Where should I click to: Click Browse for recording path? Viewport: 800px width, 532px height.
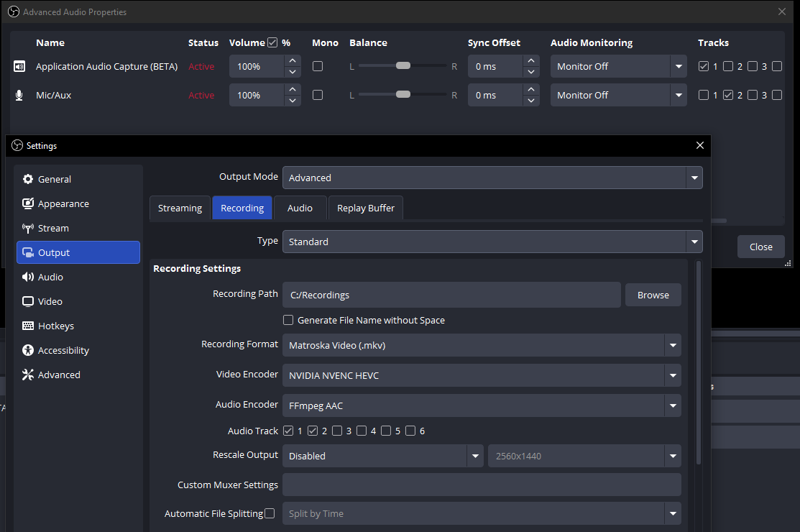653,295
